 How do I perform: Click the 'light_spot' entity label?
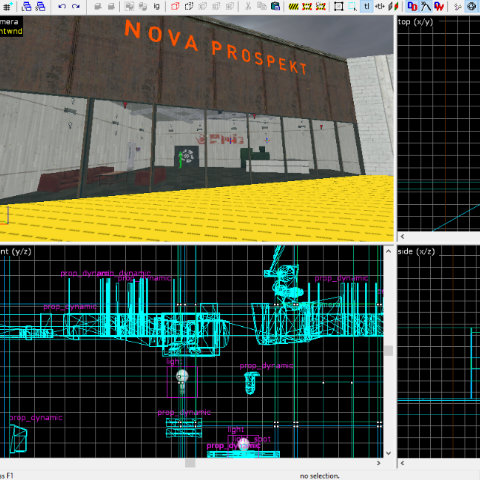[x=252, y=439]
